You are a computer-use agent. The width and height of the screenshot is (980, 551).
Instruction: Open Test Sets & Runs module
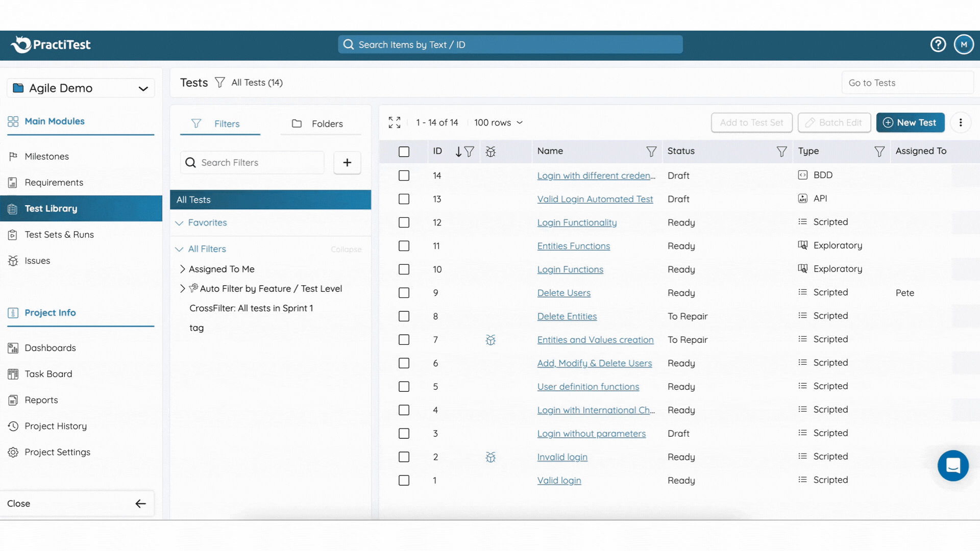click(59, 235)
